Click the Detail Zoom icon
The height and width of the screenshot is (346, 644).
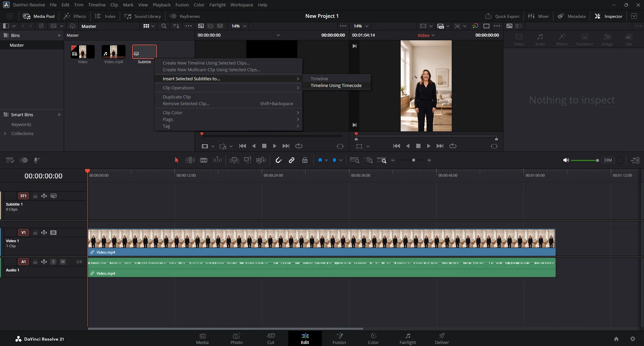(368, 160)
